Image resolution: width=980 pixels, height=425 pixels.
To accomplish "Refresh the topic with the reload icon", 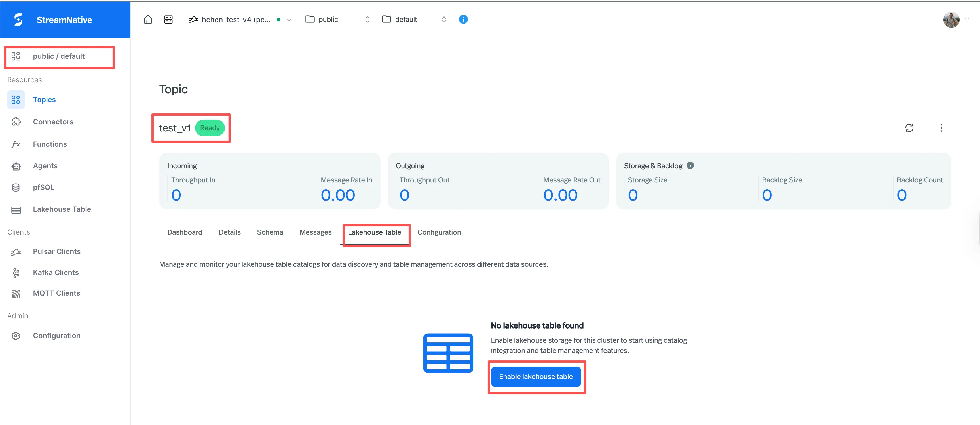I will point(909,128).
